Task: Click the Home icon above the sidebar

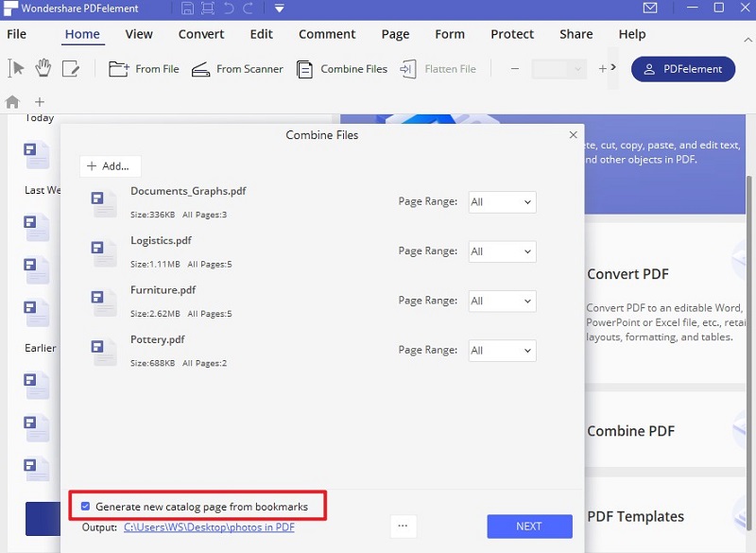Action: coord(10,101)
